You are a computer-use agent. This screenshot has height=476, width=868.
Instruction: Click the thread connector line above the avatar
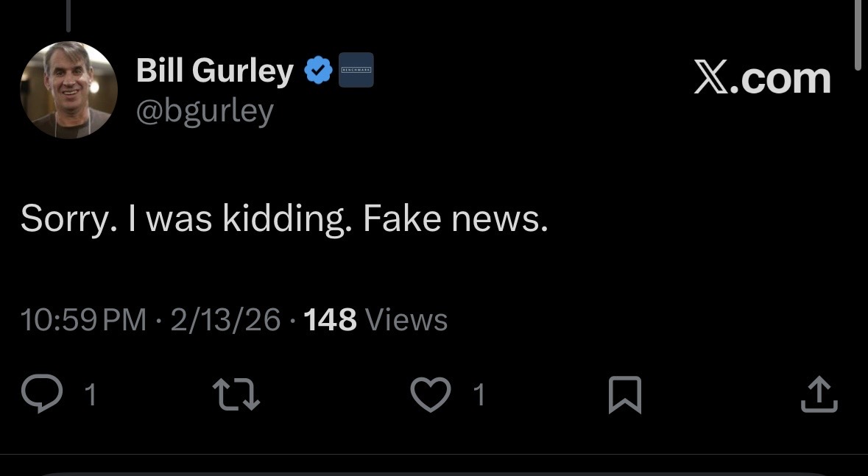tap(68, 15)
